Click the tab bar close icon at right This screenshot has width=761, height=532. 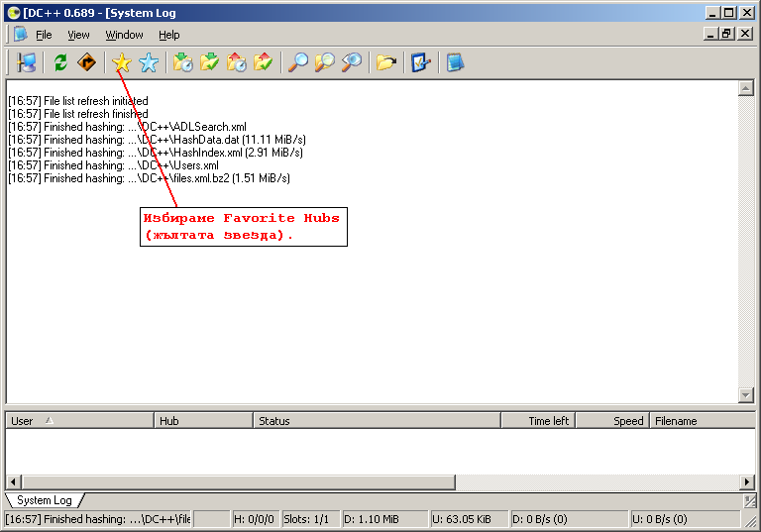coord(750,501)
